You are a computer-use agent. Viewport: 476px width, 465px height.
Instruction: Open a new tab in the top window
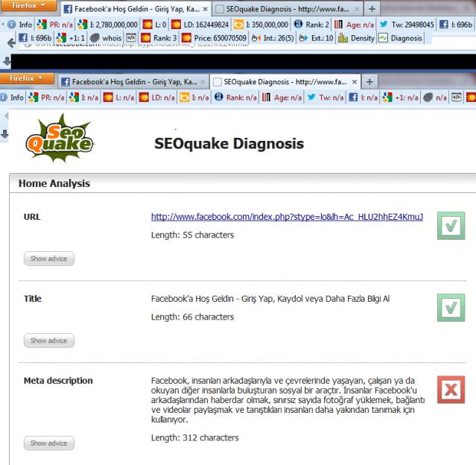372,9
